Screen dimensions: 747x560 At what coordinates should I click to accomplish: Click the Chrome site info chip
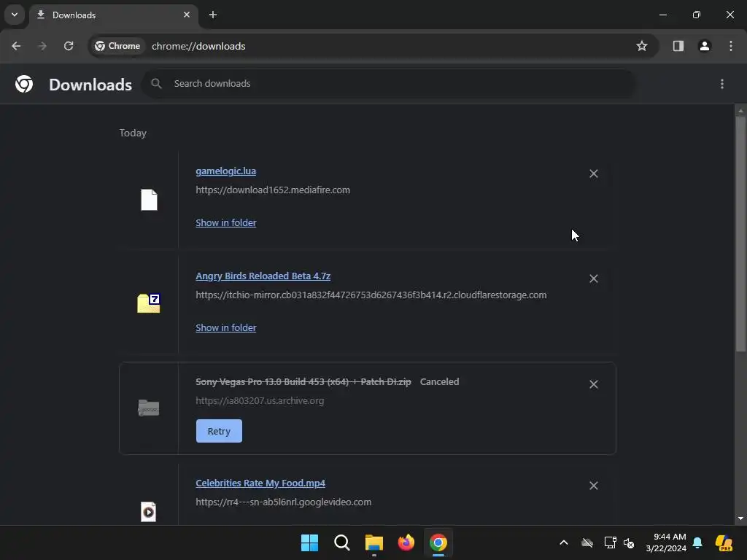117,46
